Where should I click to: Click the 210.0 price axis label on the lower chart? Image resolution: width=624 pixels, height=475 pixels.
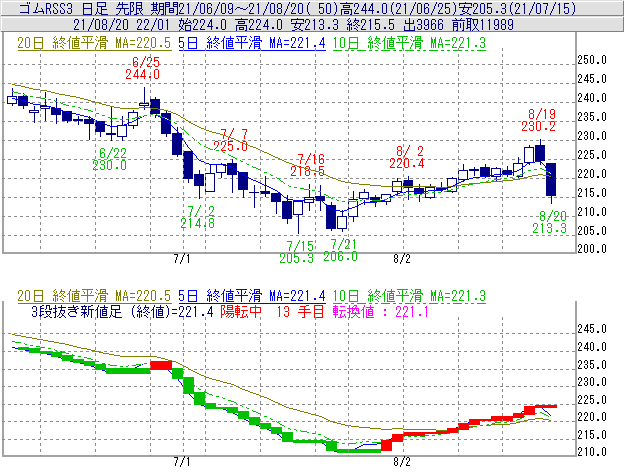click(592, 452)
